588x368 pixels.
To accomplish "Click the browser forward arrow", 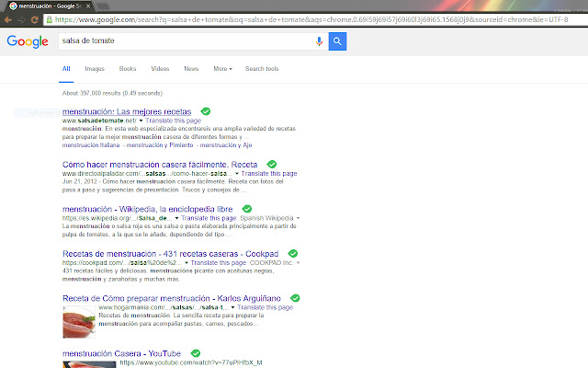I will (21, 20).
